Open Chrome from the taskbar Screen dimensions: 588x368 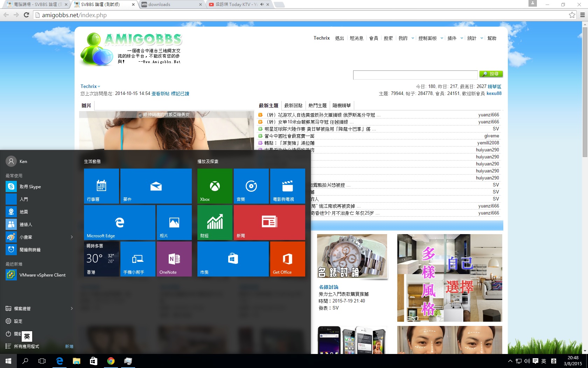(x=111, y=361)
